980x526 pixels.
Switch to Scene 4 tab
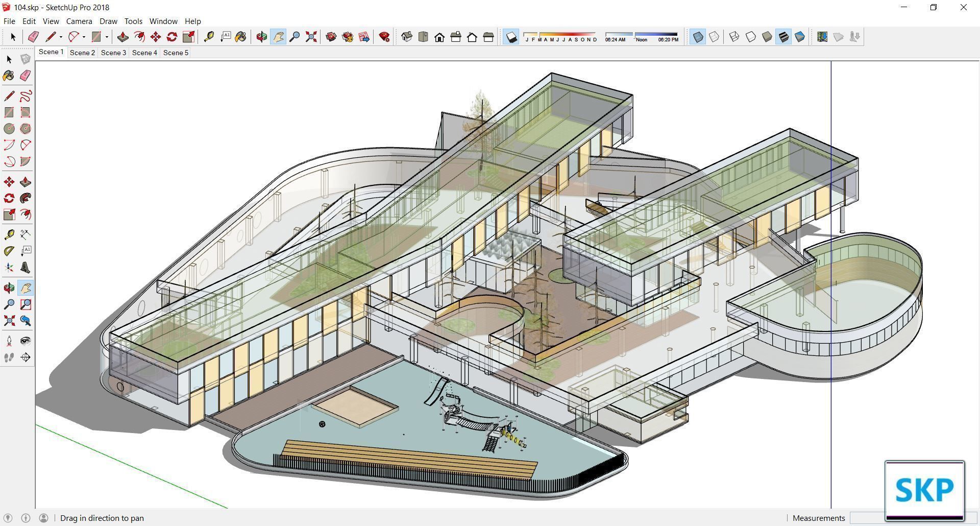coord(144,53)
